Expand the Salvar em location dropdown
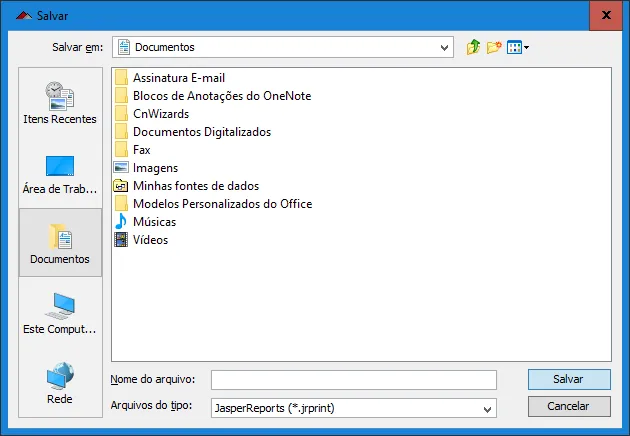Screen dimensions: 630x436 coord(444,47)
